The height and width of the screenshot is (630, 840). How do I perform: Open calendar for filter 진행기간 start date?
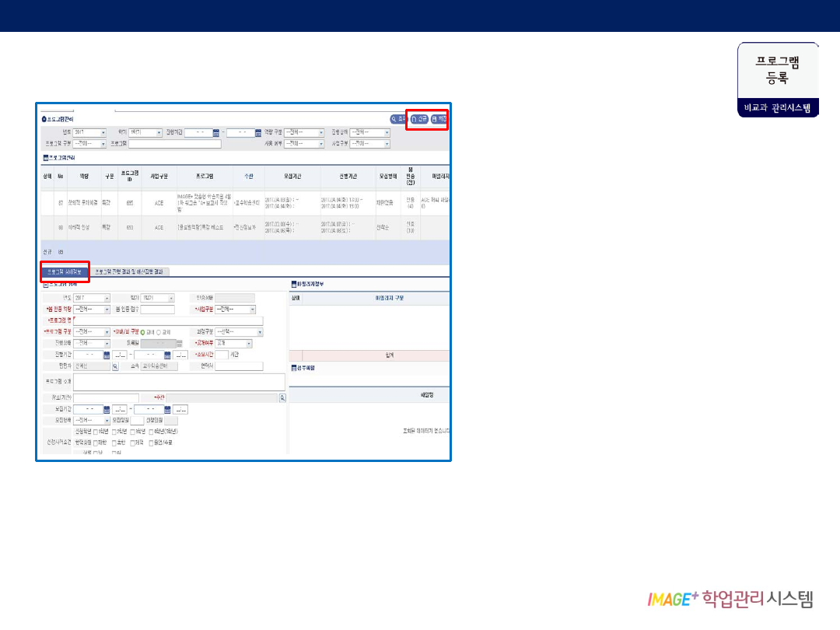point(217,133)
